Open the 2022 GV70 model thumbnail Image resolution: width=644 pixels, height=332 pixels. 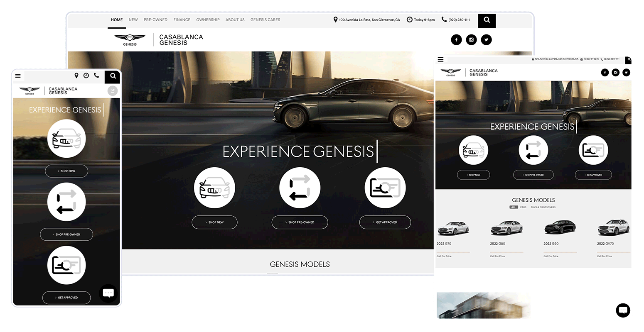[613, 228]
